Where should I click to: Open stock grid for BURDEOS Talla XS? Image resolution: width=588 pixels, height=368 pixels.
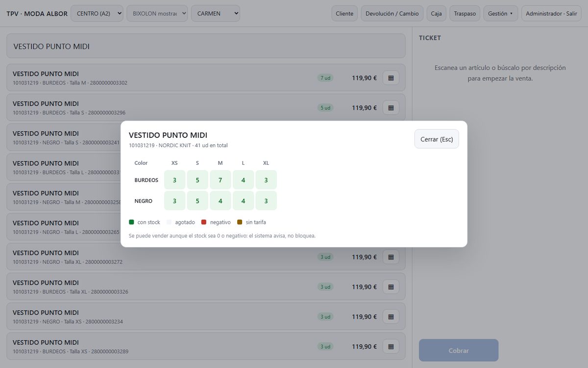[x=391, y=346]
